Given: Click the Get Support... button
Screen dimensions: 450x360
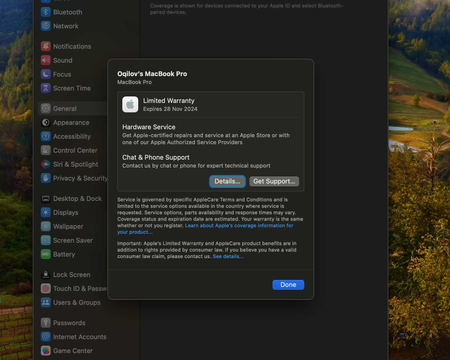Looking at the screenshot, I should click(274, 181).
